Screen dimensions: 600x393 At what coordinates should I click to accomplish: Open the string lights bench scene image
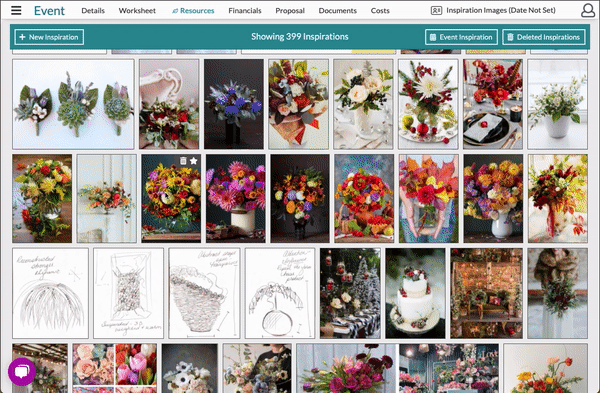[x=486, y=293]
